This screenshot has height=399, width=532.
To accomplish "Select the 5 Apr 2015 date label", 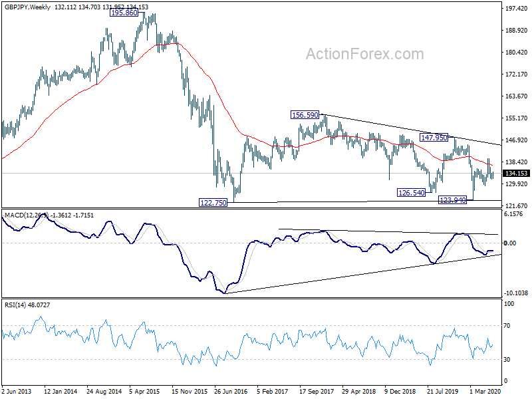I will [x=144, y=391].
